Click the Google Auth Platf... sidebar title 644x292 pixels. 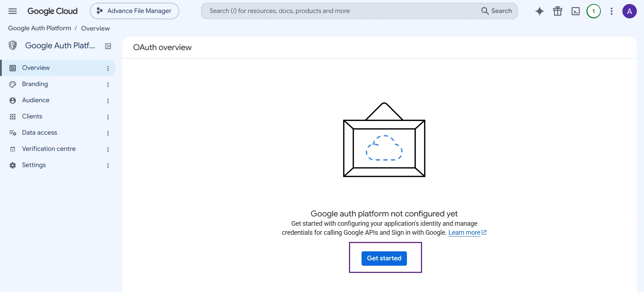click(x=60, y=46)
